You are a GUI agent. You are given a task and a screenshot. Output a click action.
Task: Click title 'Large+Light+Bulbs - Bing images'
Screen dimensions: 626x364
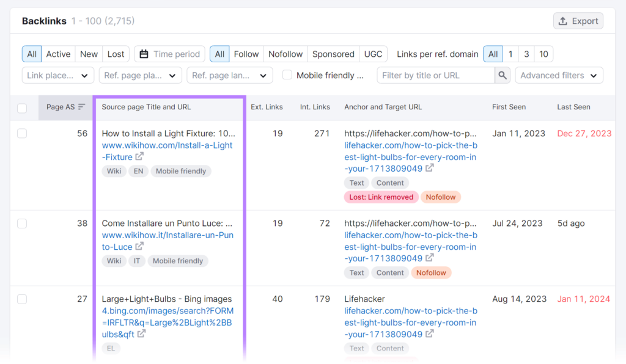[166, 299]
